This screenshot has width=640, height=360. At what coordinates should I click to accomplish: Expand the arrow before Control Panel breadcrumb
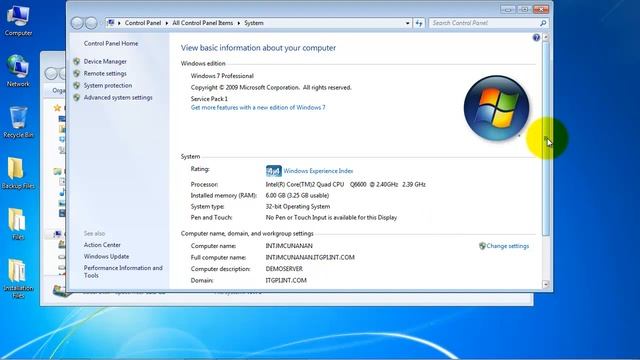point(119,23)
